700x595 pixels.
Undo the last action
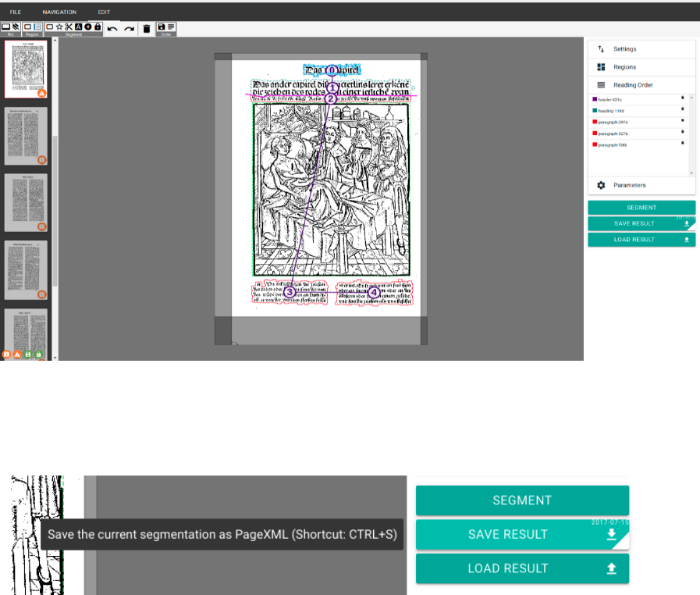112,29
